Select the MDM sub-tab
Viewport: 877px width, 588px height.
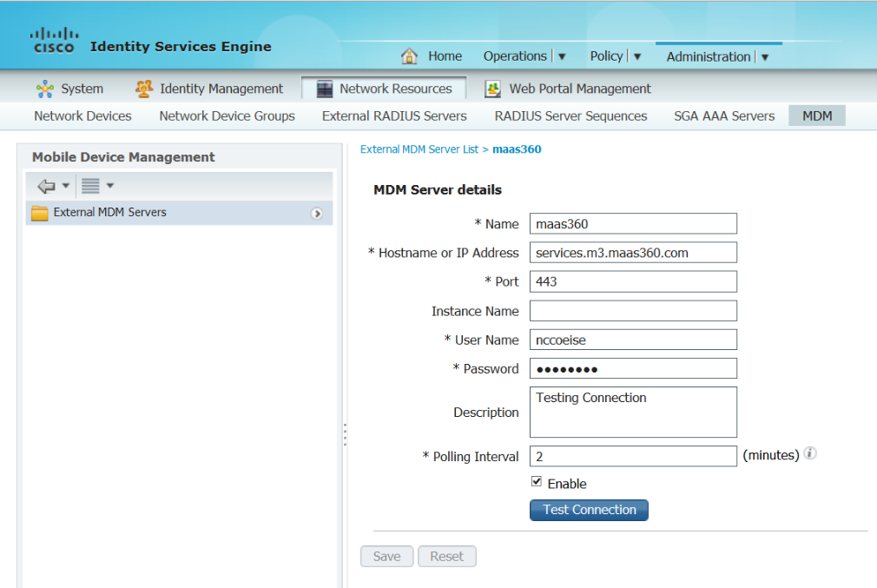pyautogui.click(x=817, y=116)
